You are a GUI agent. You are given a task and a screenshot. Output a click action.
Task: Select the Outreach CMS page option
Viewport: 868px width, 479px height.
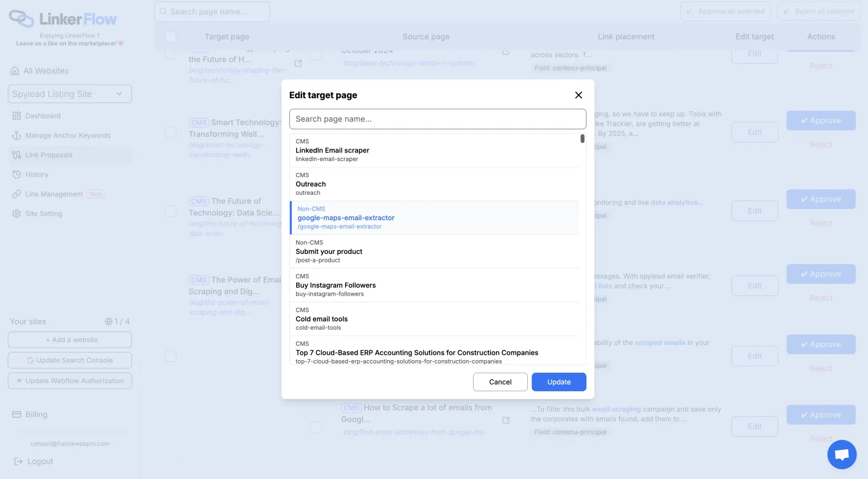[435, 184]
